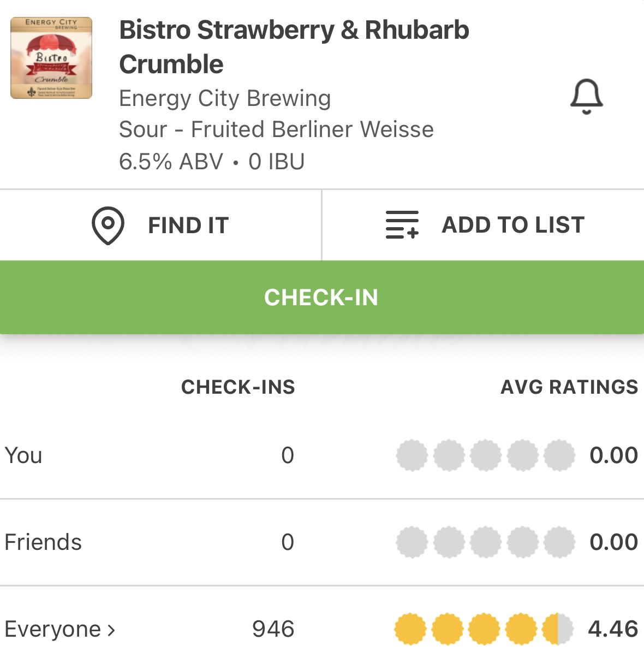
Task: Click the Everyone row label
Action: [x=52, y=629]
